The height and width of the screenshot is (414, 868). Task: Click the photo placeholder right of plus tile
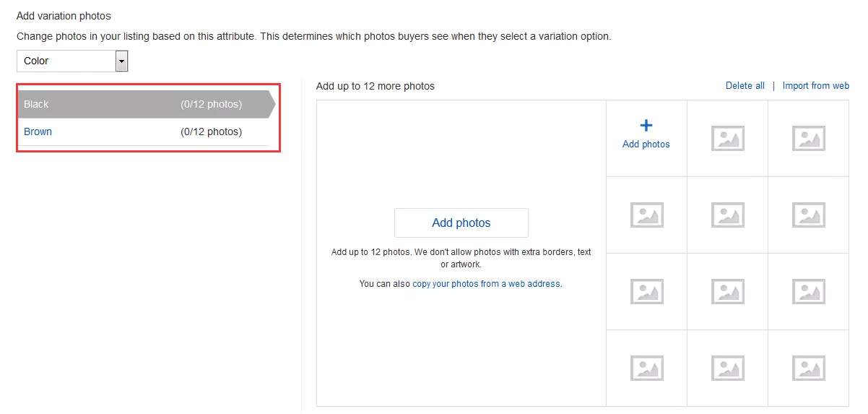pos(727,138)
